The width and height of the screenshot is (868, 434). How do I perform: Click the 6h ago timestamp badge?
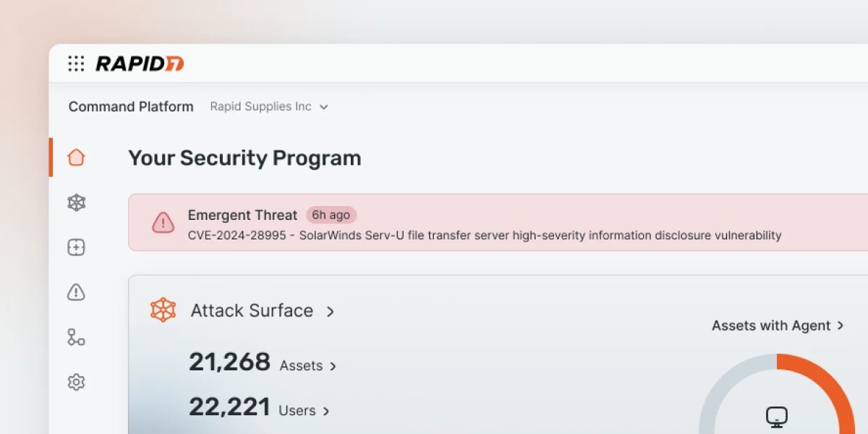331,215
